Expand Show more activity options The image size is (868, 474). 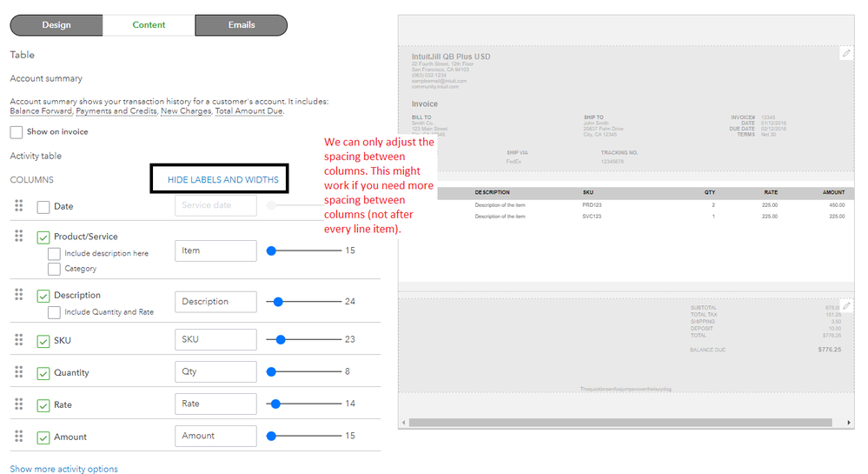(x=63, y=469)
